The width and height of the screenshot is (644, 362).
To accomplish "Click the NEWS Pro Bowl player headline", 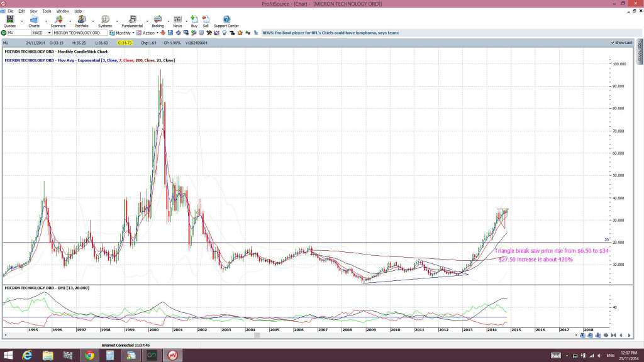I will point(331,33).
